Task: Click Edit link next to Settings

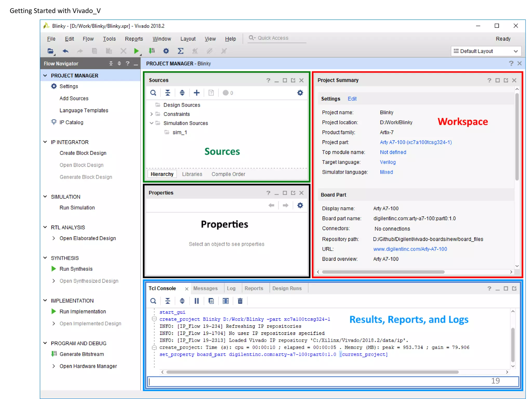Action: coord(352,99)
